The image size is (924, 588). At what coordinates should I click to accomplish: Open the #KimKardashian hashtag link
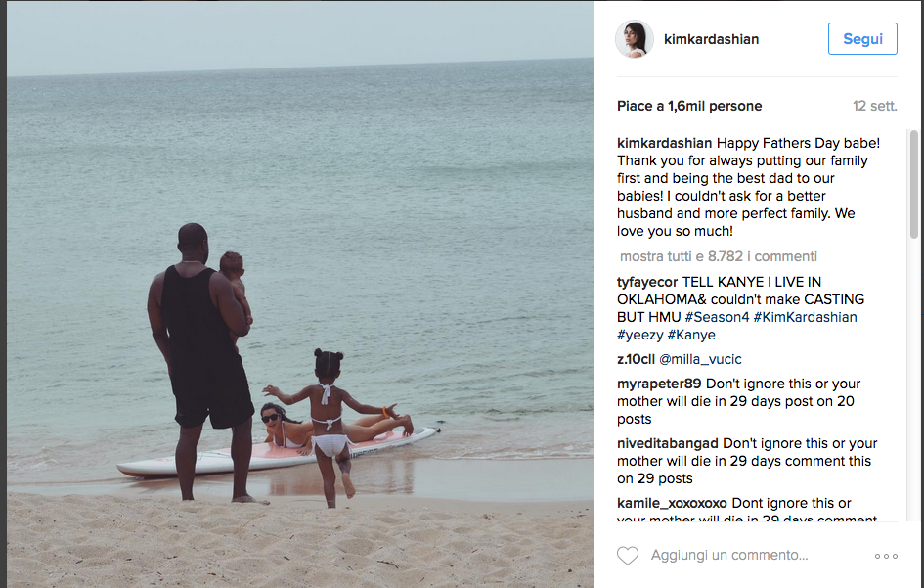[x=805, y=317]
